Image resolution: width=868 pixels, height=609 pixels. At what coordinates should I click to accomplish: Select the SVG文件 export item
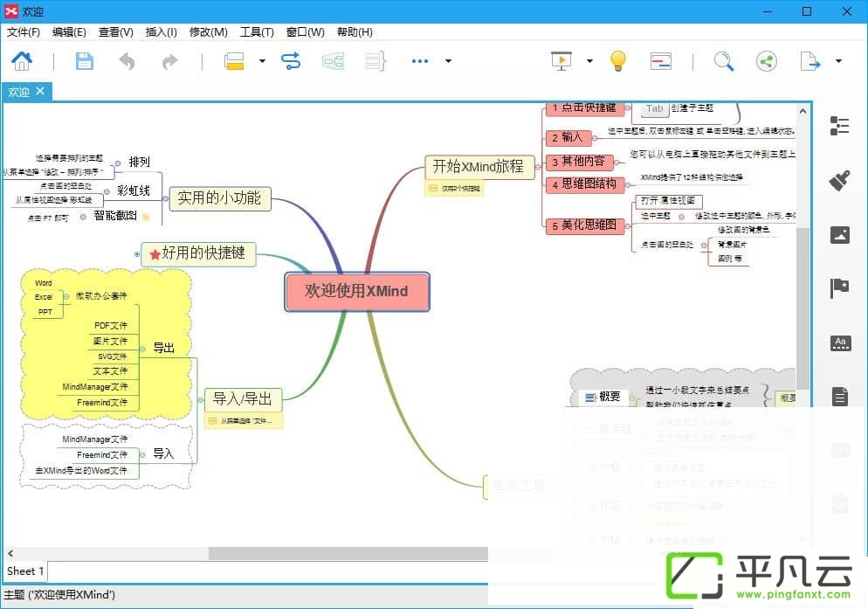[x=113, y=356]
